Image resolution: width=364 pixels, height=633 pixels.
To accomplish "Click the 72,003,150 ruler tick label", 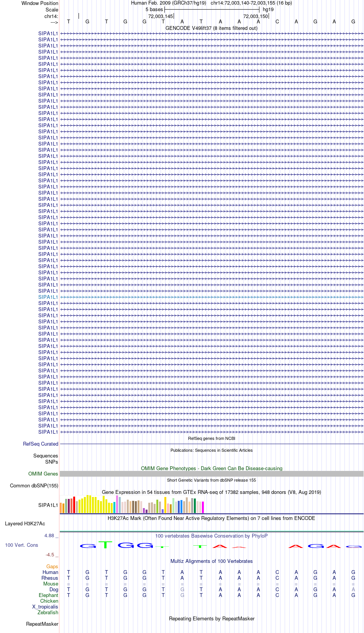I will tap(256, 16).
